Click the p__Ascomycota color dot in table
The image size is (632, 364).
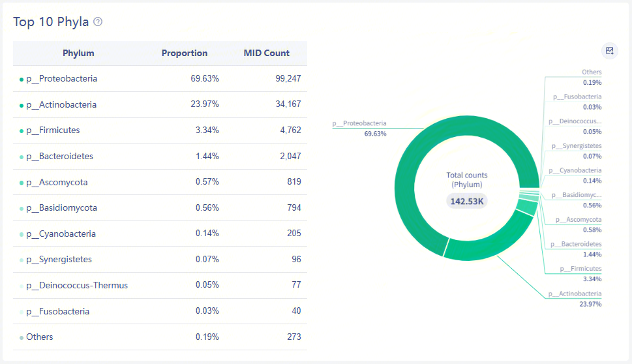click(x=22, y=183)
